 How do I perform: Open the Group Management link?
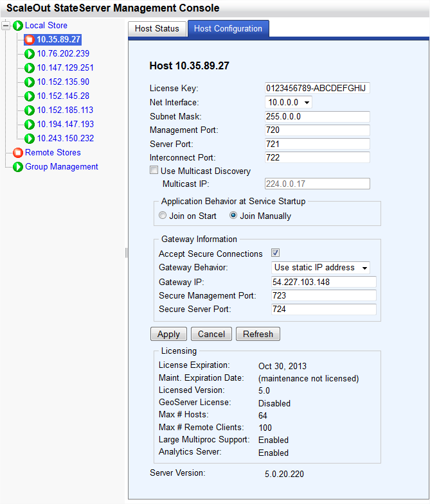coord(62,166)
